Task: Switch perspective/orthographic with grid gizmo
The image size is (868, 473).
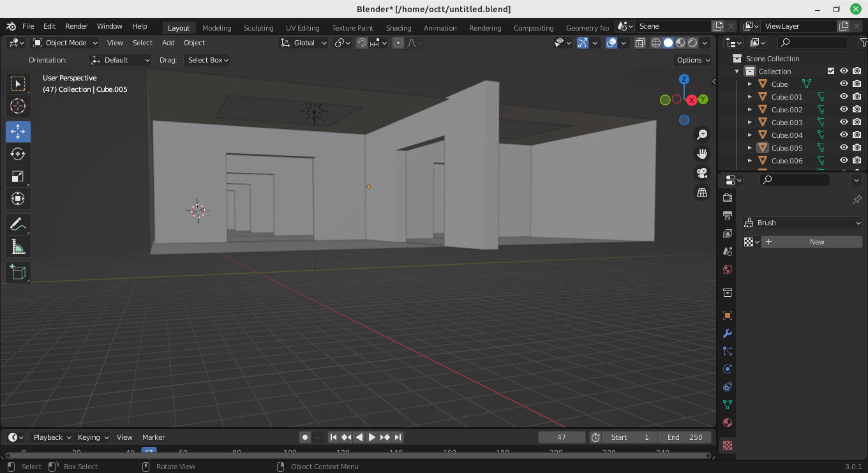Action: pyautogui.click(x=702, y=192)
